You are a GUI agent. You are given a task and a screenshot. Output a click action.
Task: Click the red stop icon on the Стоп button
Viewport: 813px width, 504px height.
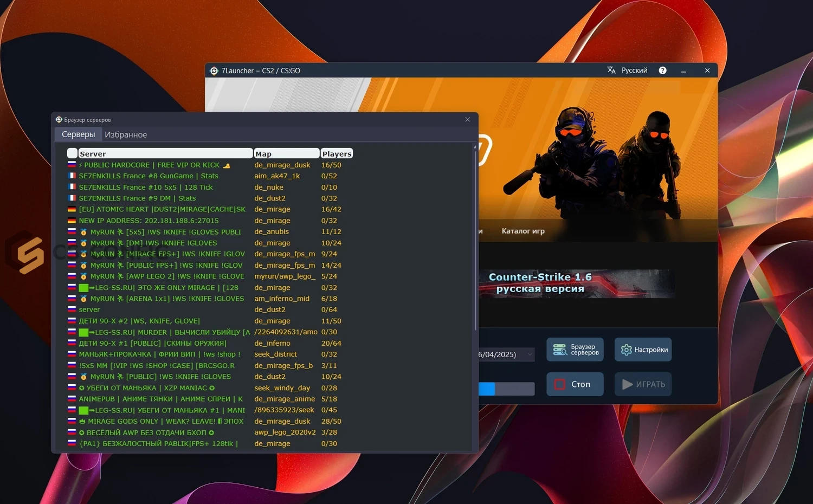pyautogui.click(x=560, y=384)
